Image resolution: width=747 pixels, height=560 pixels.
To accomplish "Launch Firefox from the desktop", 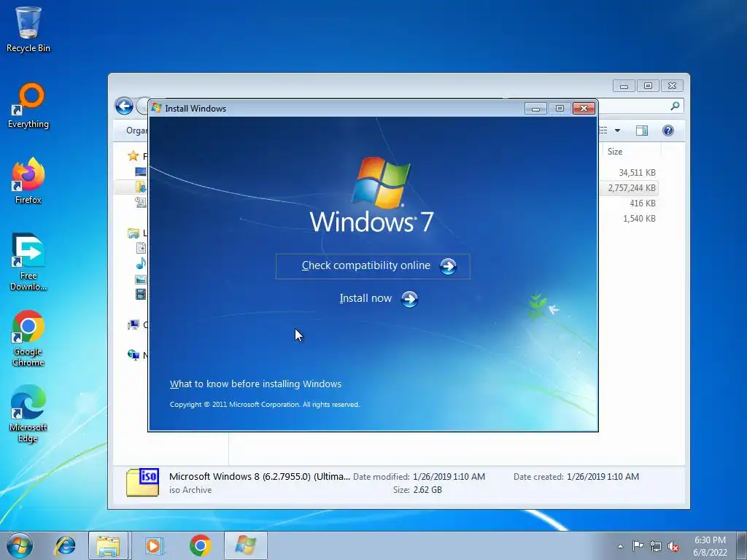I will (28, 181).
